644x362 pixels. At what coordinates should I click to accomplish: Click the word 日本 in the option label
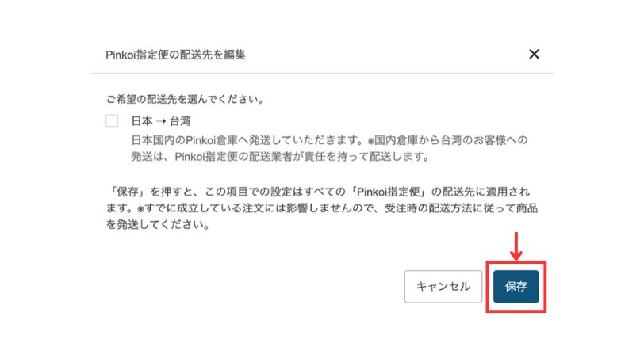click(x=142, y=121)
